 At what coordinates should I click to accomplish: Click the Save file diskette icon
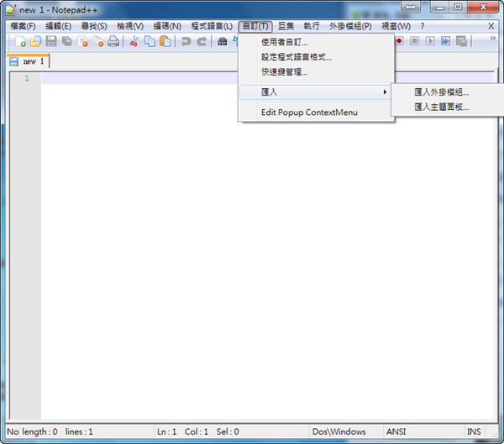[x=51, y=41]
